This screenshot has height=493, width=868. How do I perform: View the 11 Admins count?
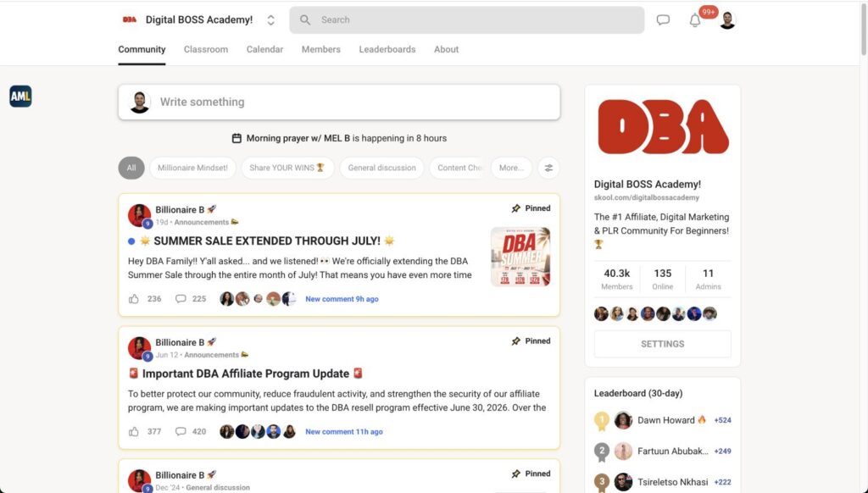[x=708, y=279]
